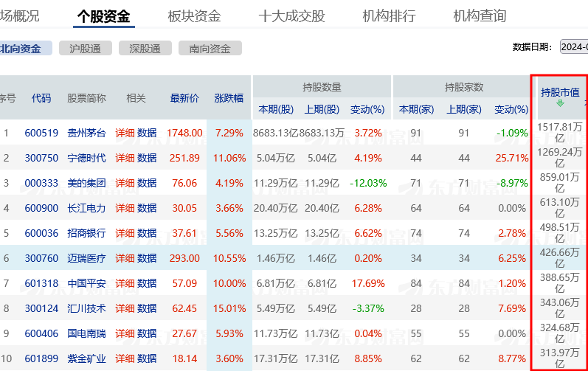This screenshot has width=588, height=371.
Task: Open the 数据日期 date dropdown
Action: (x=573, y=46)
